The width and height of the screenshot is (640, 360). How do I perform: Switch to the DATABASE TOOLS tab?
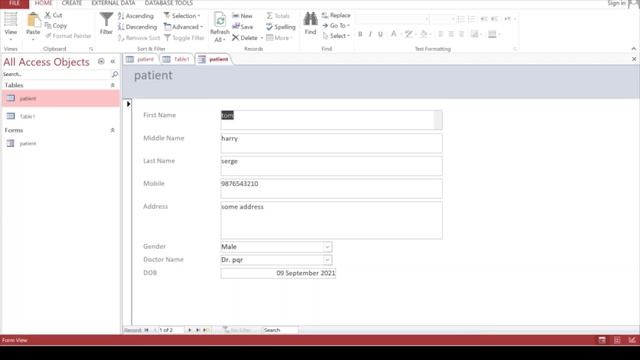tap(169, 3)
